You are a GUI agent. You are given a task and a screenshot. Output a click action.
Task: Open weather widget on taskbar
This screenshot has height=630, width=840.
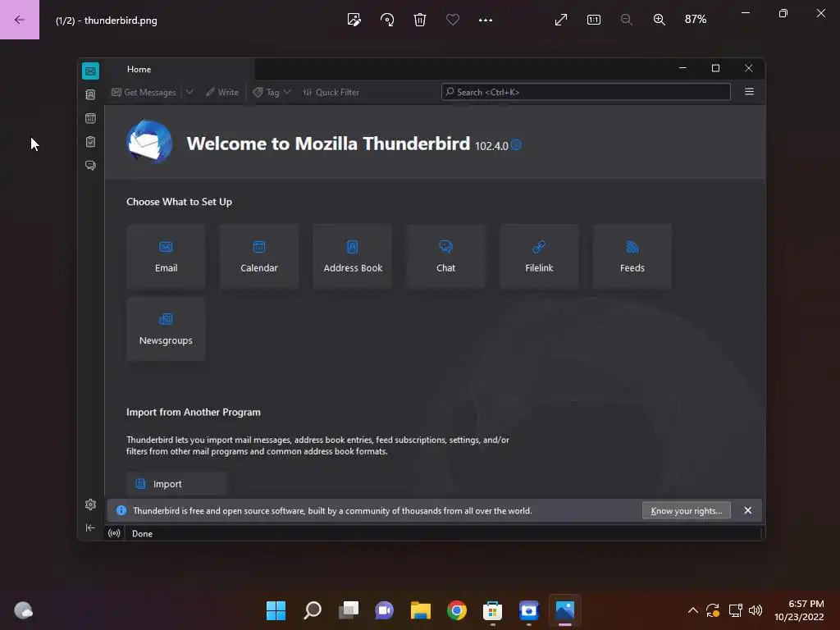coord(23,610)
